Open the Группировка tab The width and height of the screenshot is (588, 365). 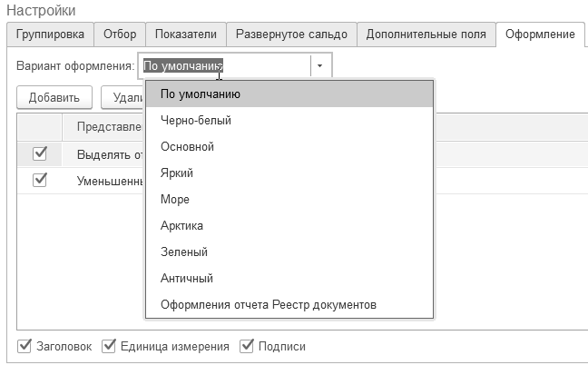[x=50, y=35]
